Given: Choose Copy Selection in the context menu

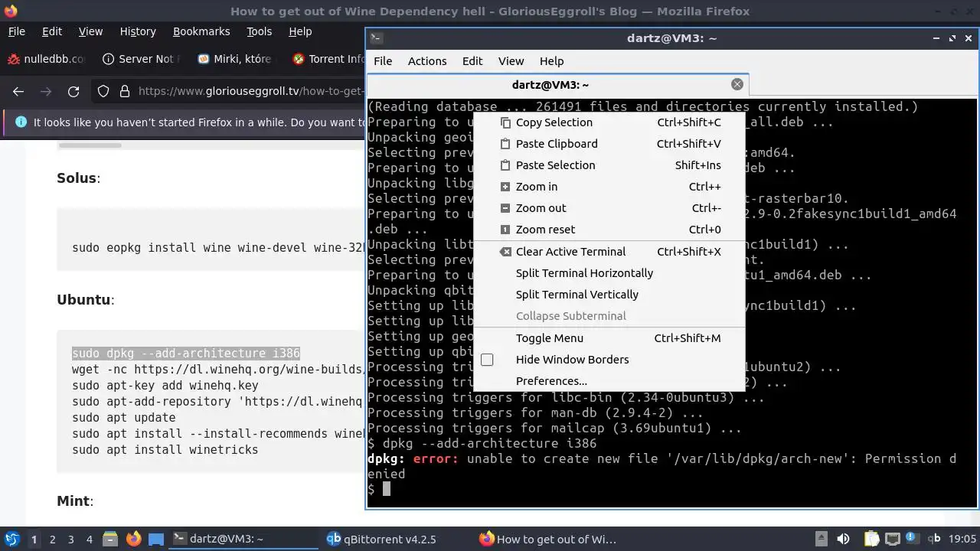Looking at the screenshot, I should coord(609,122).
